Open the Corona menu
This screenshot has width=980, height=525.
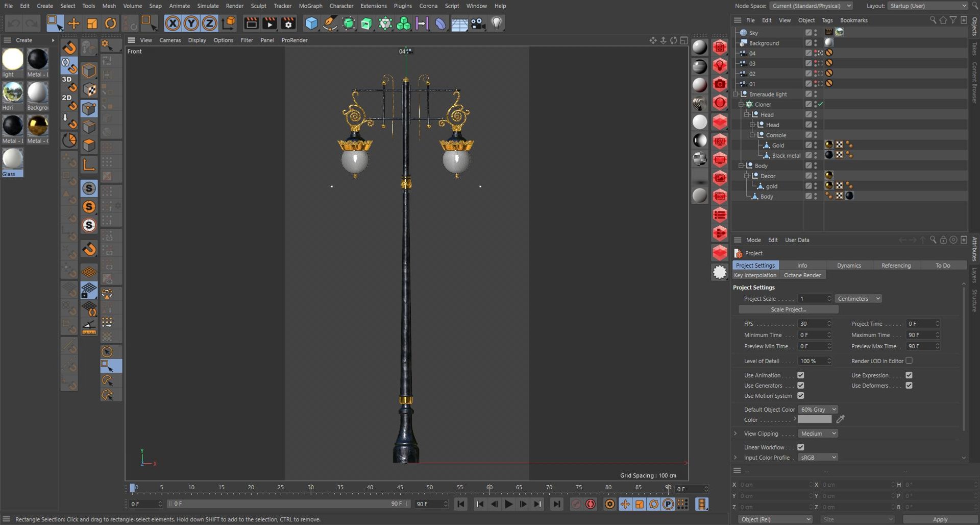pyautogui.click(x=428, y=6)
